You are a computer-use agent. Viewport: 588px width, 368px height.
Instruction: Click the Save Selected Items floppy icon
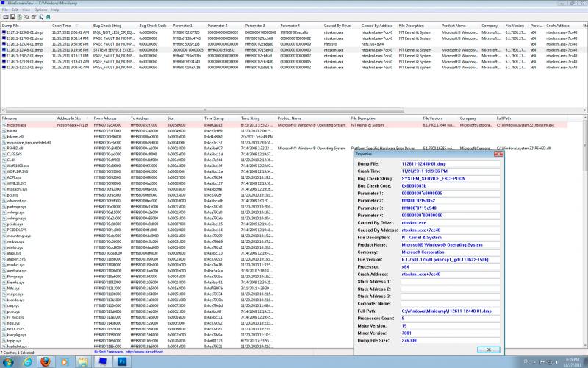click(12, 17)
